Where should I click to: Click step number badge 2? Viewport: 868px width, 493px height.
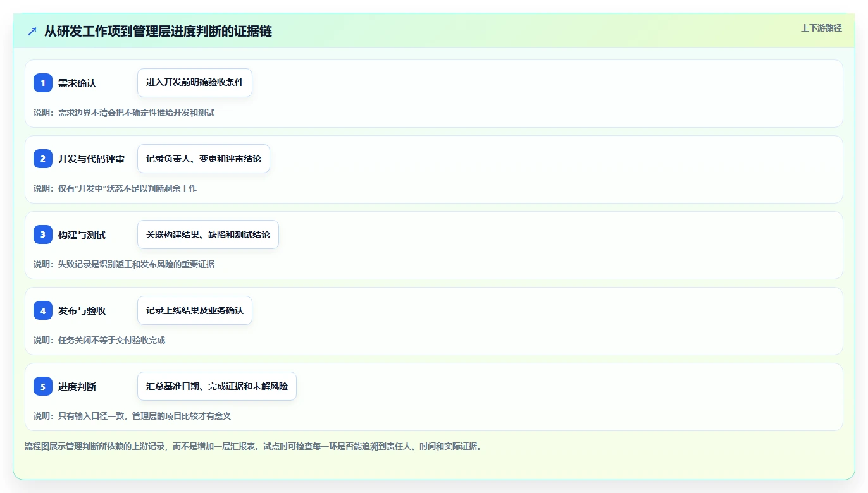click(43, 159)
